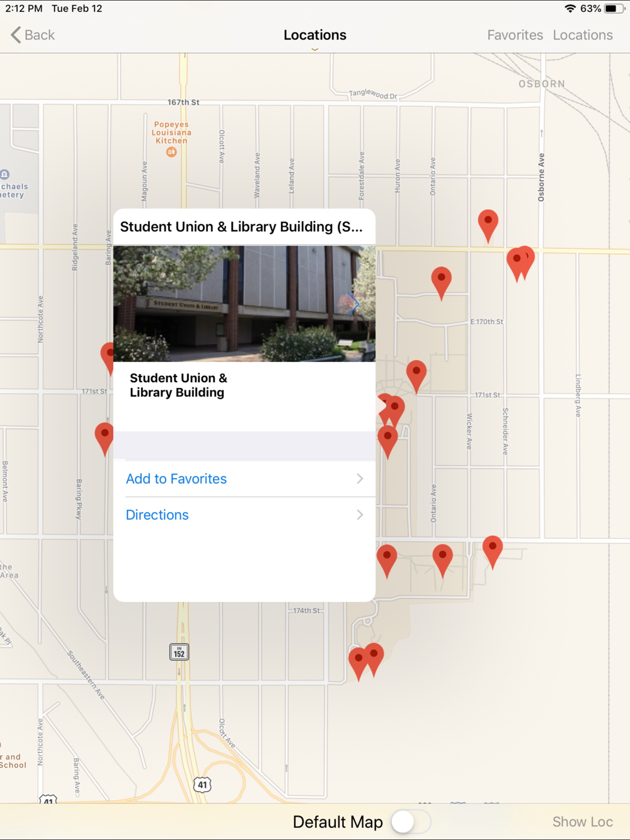Tap the Directions link
The width and height of the screenshot is (630, 840).
(157, 514)
